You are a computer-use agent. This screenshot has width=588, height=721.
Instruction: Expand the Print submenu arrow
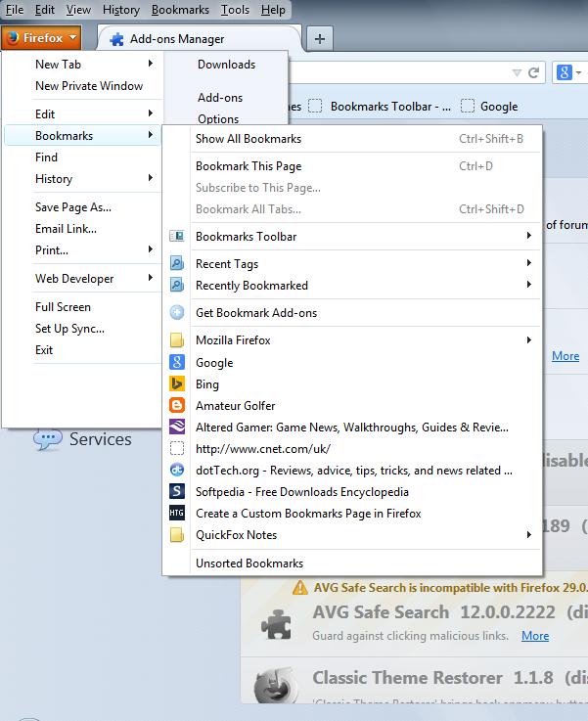coord(151,249)
